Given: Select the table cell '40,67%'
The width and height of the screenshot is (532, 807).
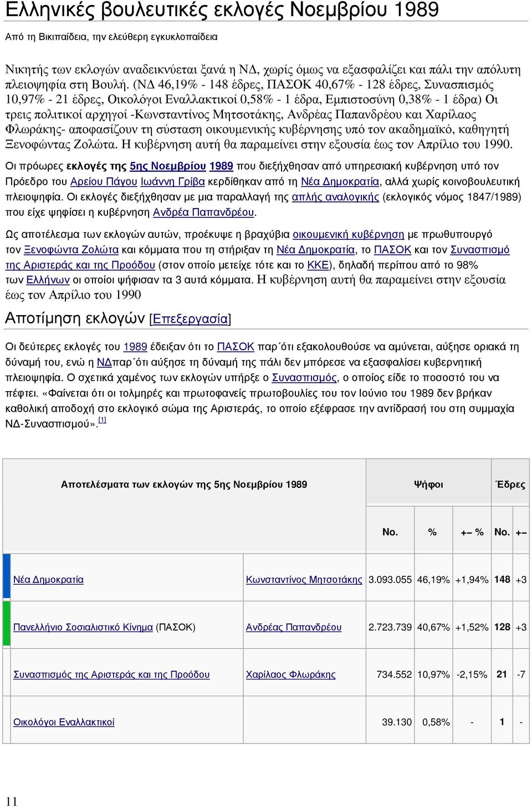Looking at the screenshot, I should tap(433, 627).
